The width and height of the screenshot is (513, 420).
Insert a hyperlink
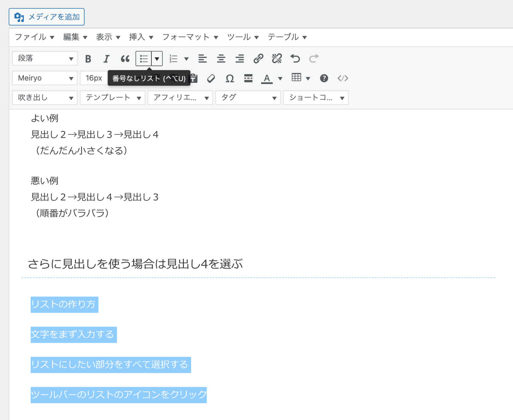tap(258, 58)
